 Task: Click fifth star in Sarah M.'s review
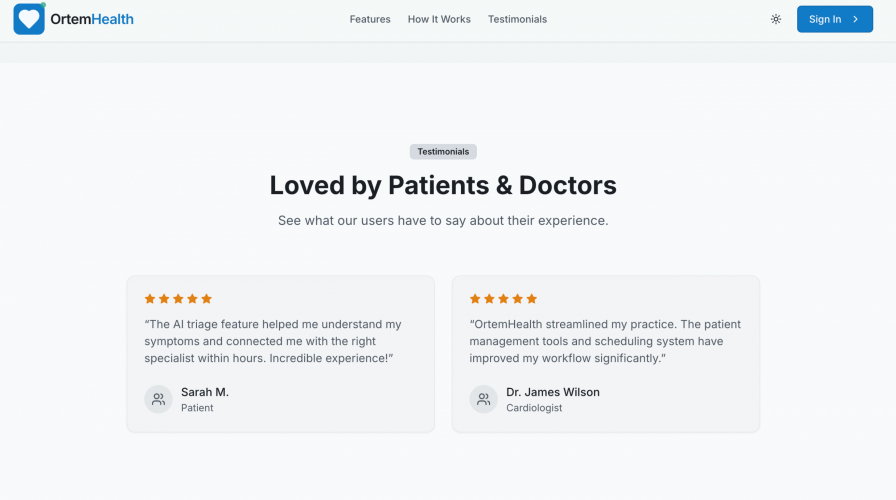click(x=207, y=299)
